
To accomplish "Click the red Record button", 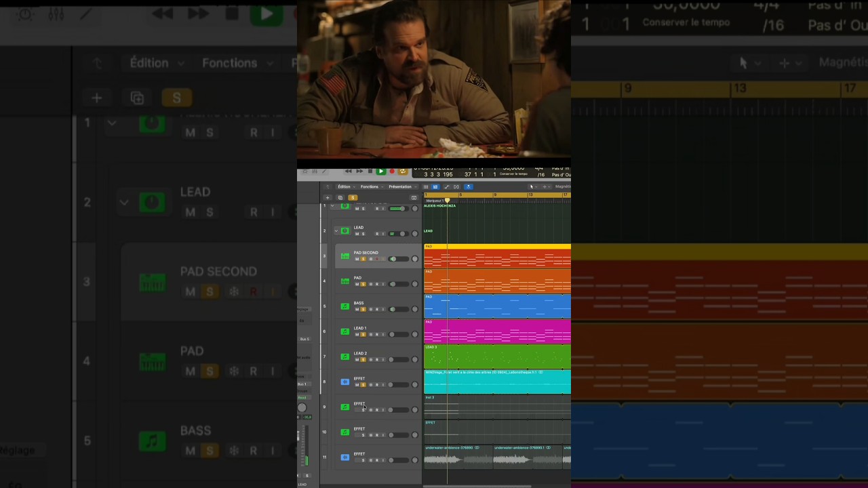I will coord(392,171).
